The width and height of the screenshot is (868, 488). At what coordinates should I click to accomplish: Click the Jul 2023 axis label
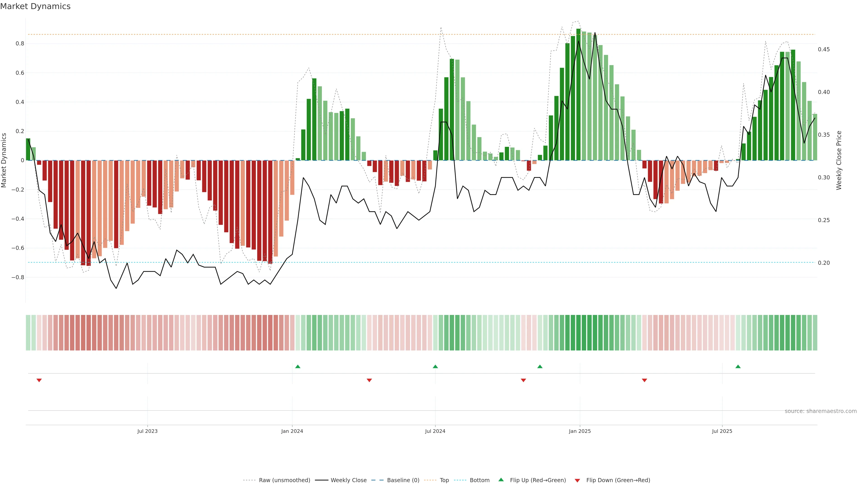[147, 431]
